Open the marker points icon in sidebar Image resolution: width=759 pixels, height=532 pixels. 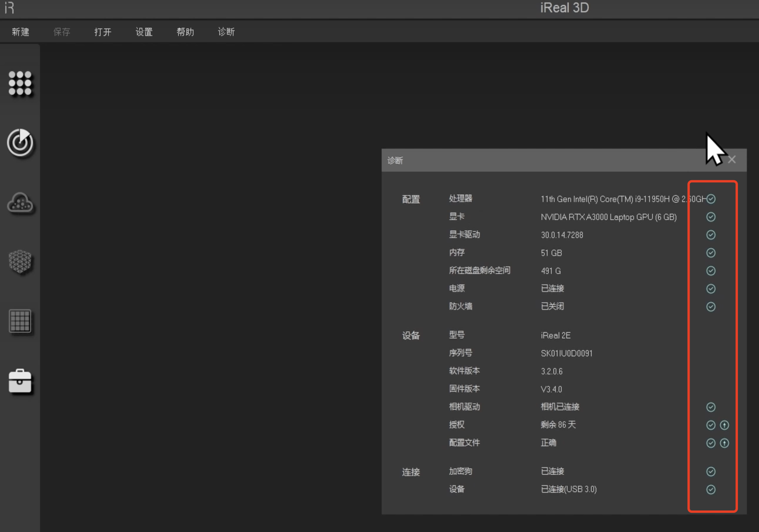pyautogui.click(x=20, y=83)
